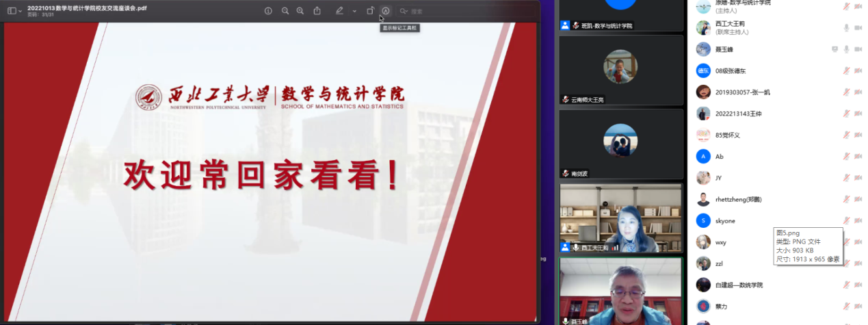Click camera-off icon for 白建超—数统学院
This screenshot has width=868, height=325.
click(x=858, y=285)
